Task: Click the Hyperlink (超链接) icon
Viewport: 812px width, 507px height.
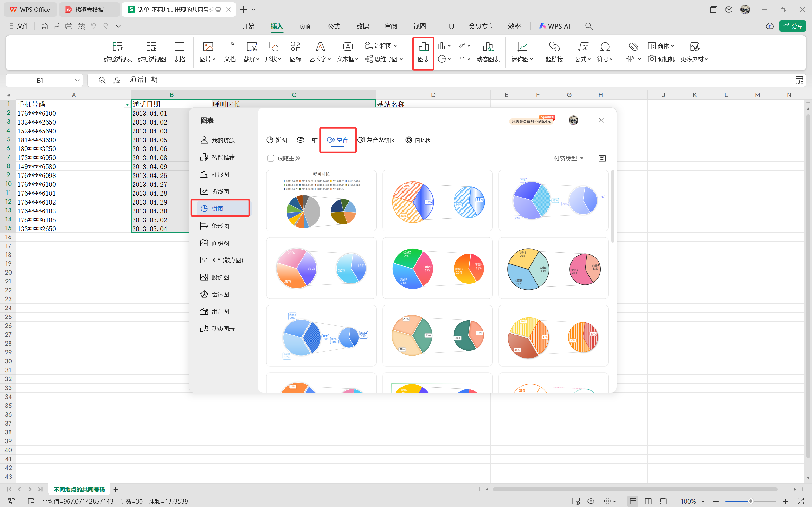Action: click(x=554, y=52)
